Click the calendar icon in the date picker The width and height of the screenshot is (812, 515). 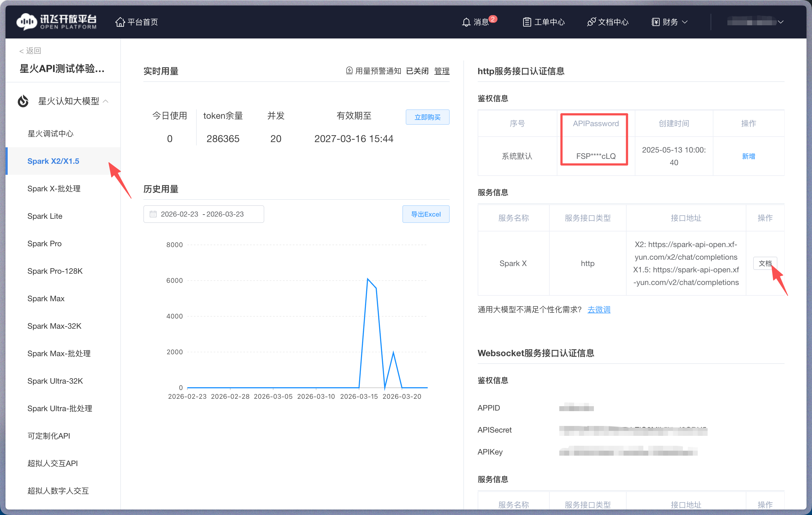(154, 214)
